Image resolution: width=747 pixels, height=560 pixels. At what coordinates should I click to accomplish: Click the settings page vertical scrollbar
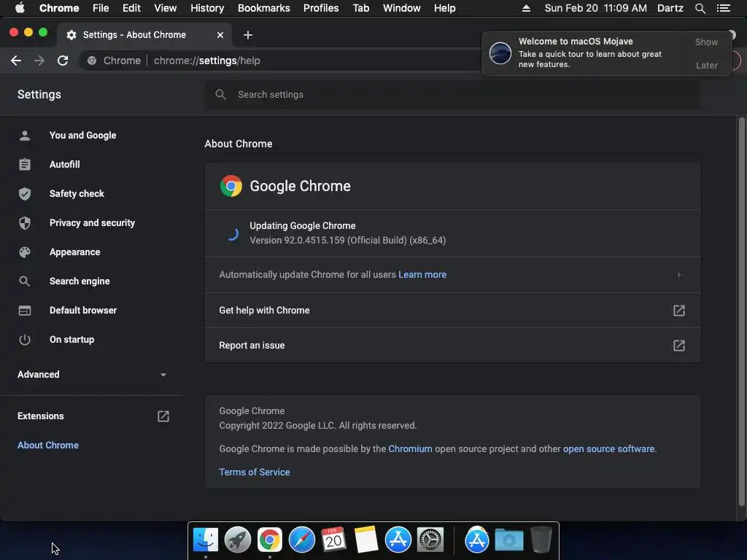click(741, 312)
